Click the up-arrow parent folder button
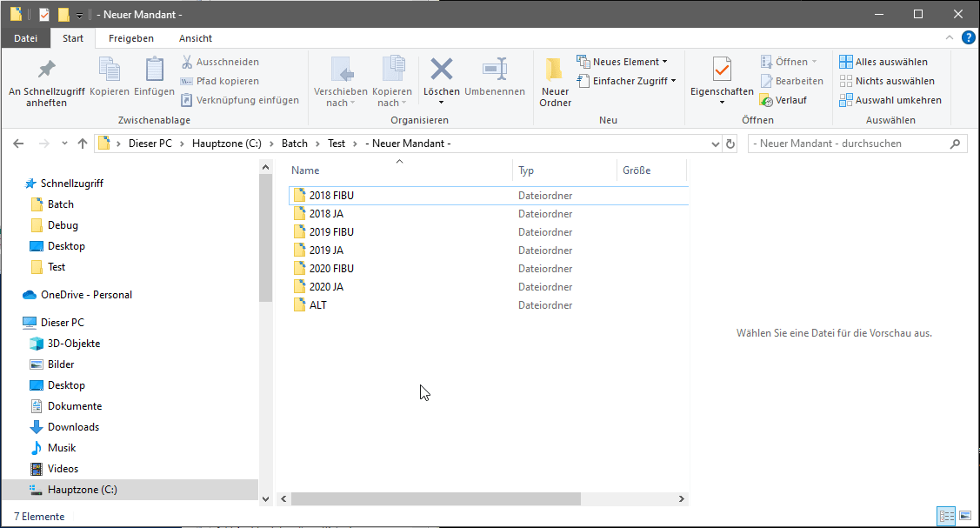The width and height of the screenshot is (980, 528). click(x=83, y=144)
